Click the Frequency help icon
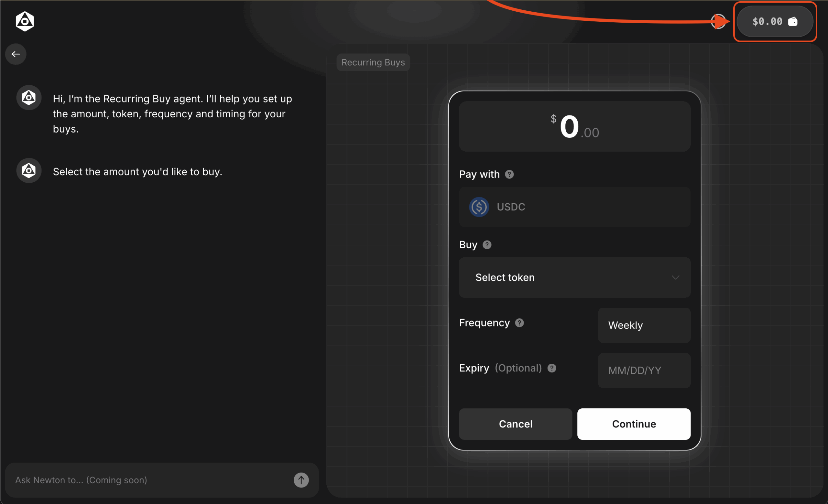The height and width of the screenshot is (504, 828). [519, 323]
